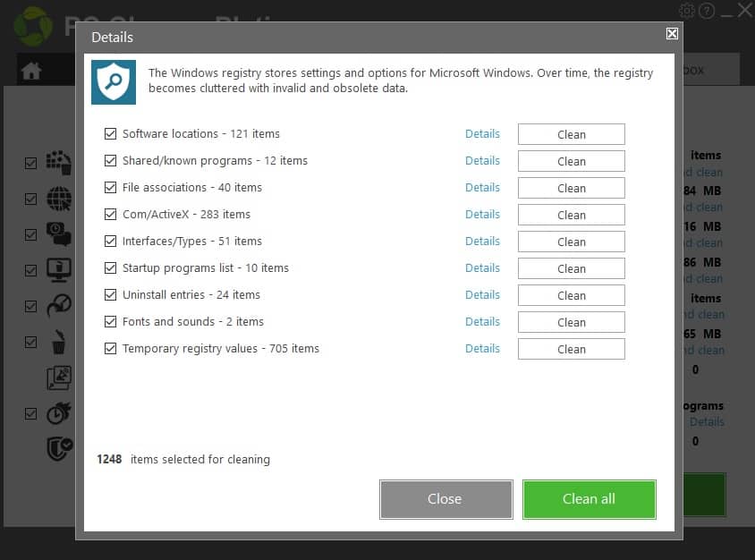
Task: Click the registry shield icon in the dialog
Action: point(113,81)
